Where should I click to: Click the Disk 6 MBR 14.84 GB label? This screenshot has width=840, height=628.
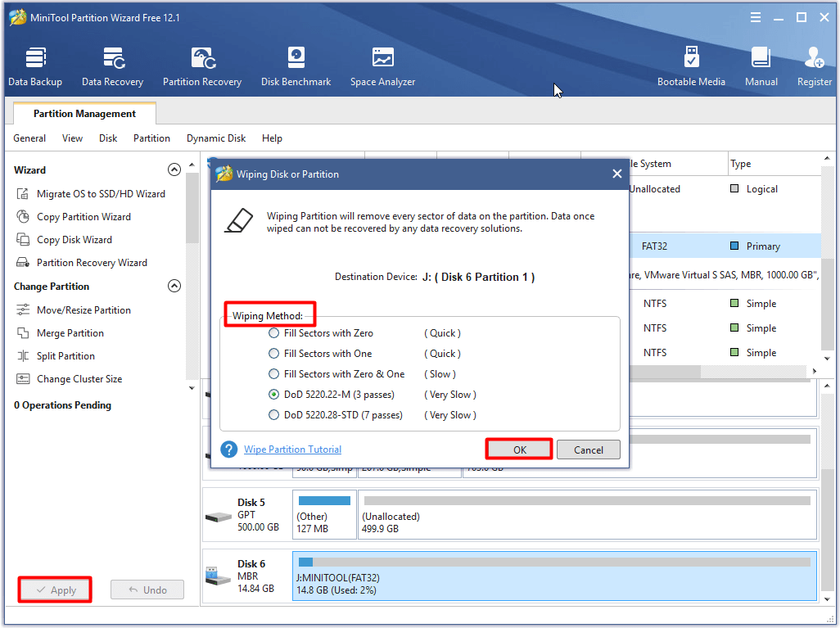255,576
